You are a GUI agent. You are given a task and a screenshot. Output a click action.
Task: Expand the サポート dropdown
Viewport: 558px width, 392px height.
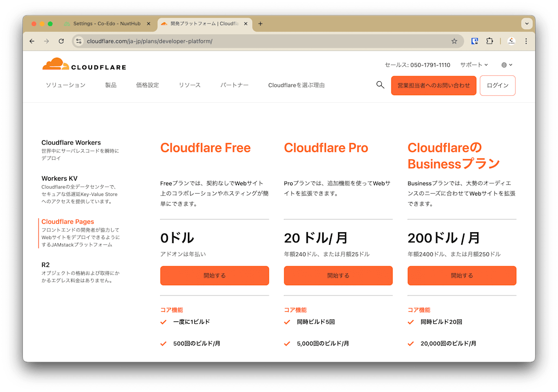coord(474,65)
